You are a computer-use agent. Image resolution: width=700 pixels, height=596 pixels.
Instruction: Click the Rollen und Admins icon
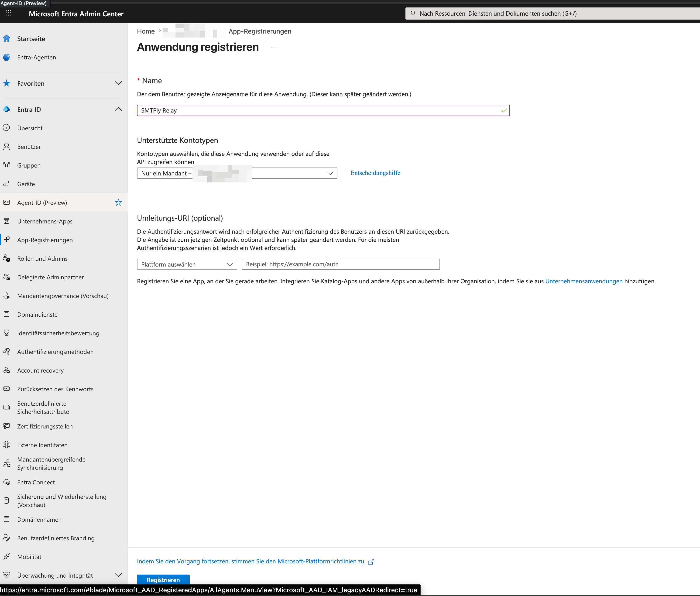click(7, 258)
